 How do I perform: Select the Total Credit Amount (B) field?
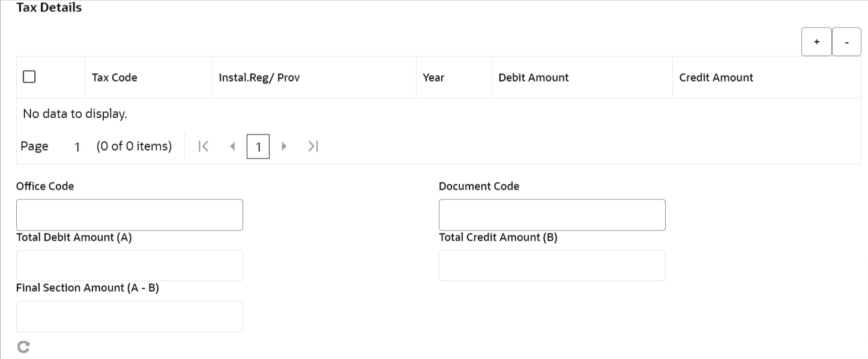[x=552, y=265]
